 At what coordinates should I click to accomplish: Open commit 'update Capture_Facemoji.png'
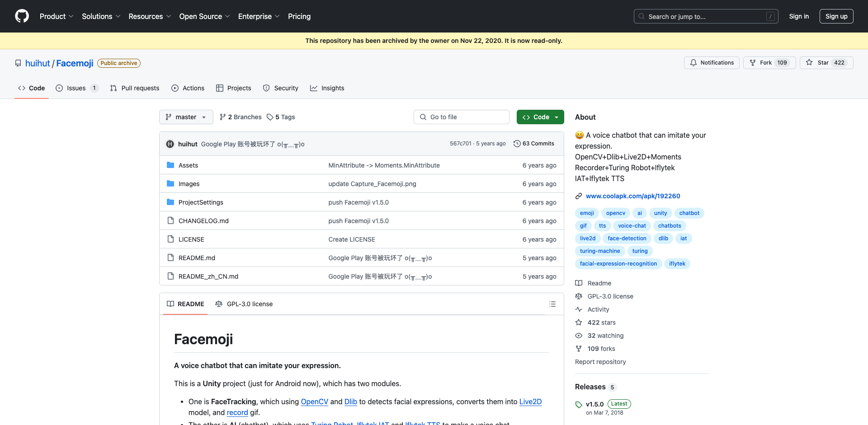click(x=373, y=184)
